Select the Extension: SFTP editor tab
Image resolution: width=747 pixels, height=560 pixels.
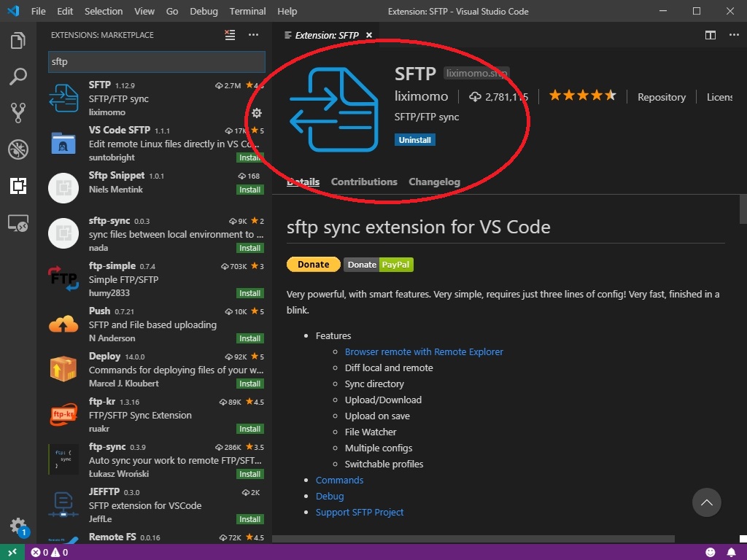click(x=328, y=35)
